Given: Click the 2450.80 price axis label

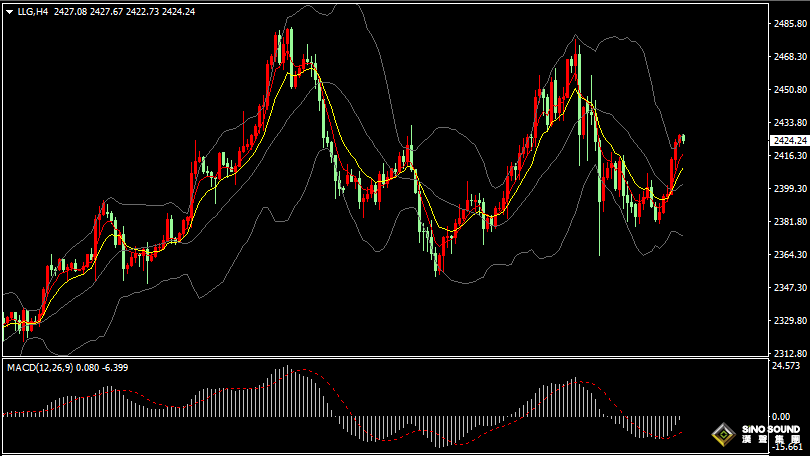Looking at the screenshot, I should [764, 89].
